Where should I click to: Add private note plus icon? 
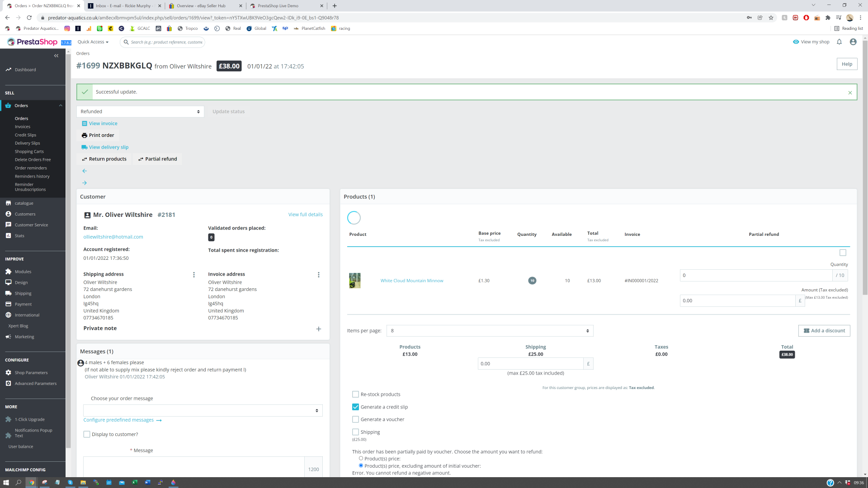point(318,329)
